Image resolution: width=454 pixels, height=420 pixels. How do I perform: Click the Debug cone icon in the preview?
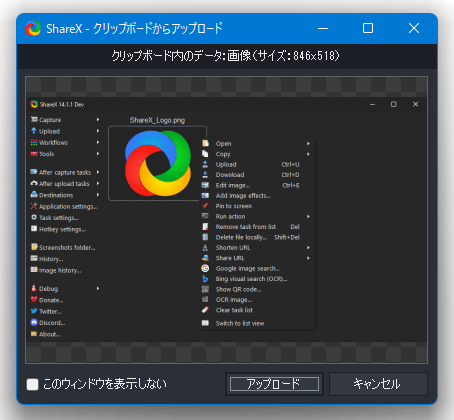tap(34, 288)
